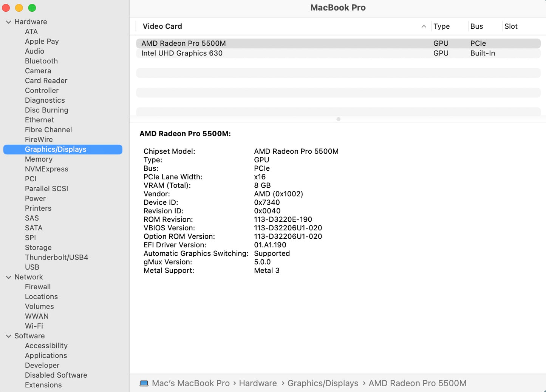Viewport: 546px width, 392px height.
Task: Click the computer icon in the breadcrumb bar
Action: point(144,383)
